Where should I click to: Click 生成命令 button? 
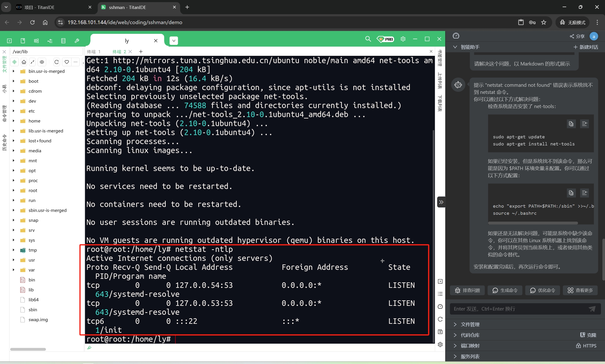click(x=505, y=290)
